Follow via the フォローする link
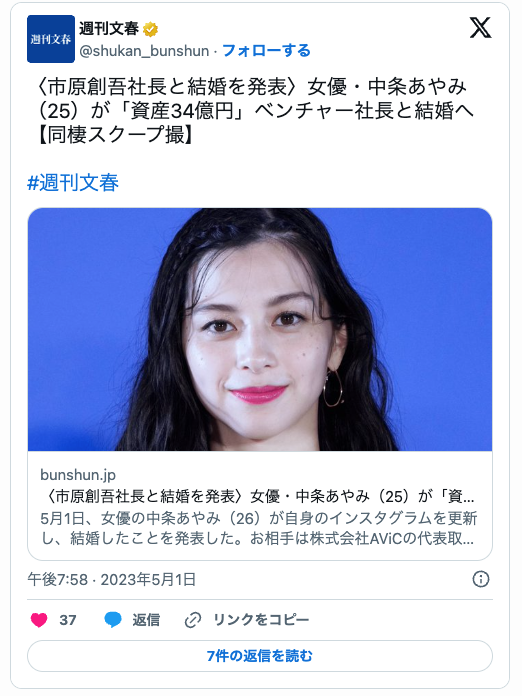The image size is (522, 696). pyautogui.click(x=266, y=51)
